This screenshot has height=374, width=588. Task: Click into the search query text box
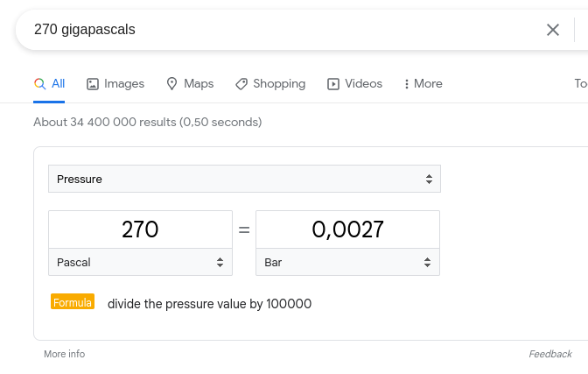pos(285,30)
